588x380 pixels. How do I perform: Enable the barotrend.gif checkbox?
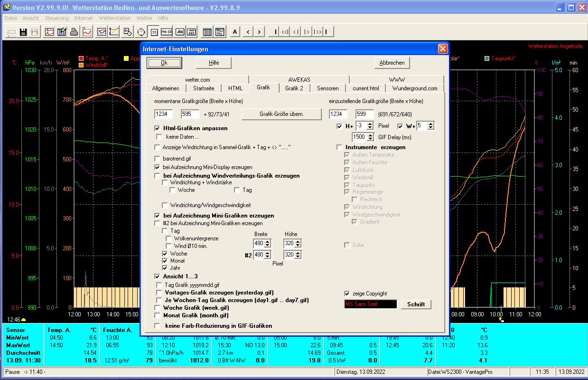click(158, 159)
